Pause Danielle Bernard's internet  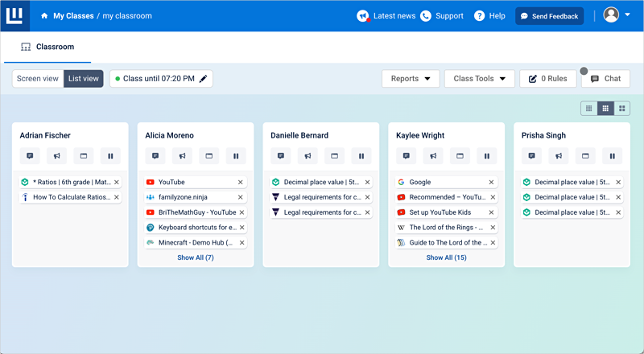point(361,156)
